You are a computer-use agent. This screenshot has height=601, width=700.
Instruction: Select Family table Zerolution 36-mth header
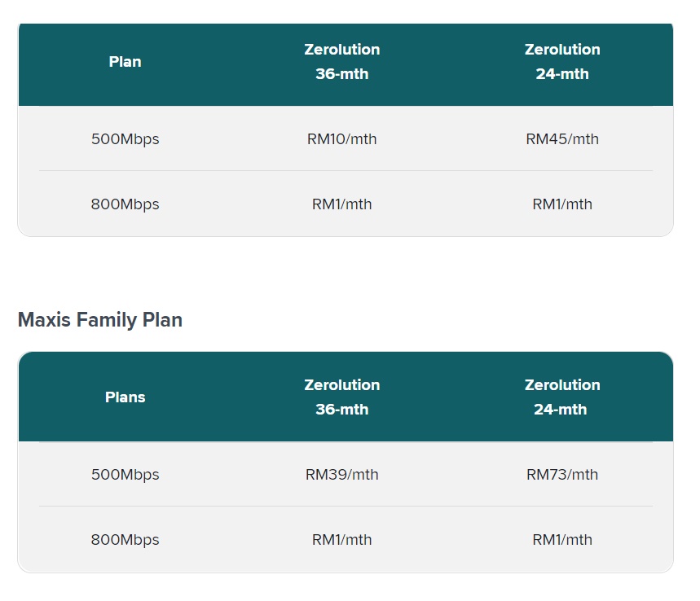[x=342, y=397]
